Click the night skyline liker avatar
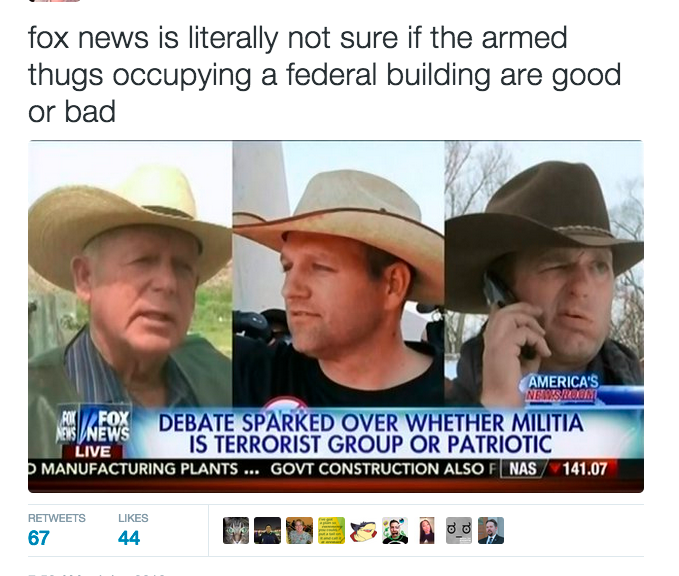Screen dimensions: 679x576 [x=268, y=531]
